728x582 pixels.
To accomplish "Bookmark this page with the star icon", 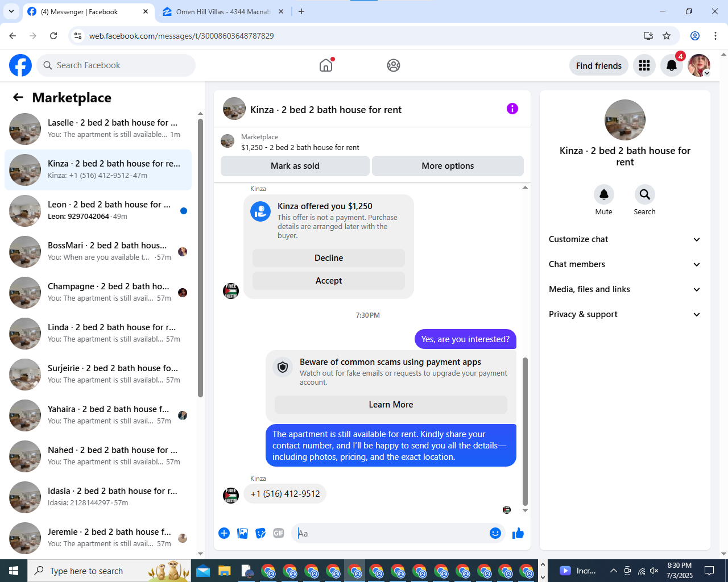I will [667, 36].
